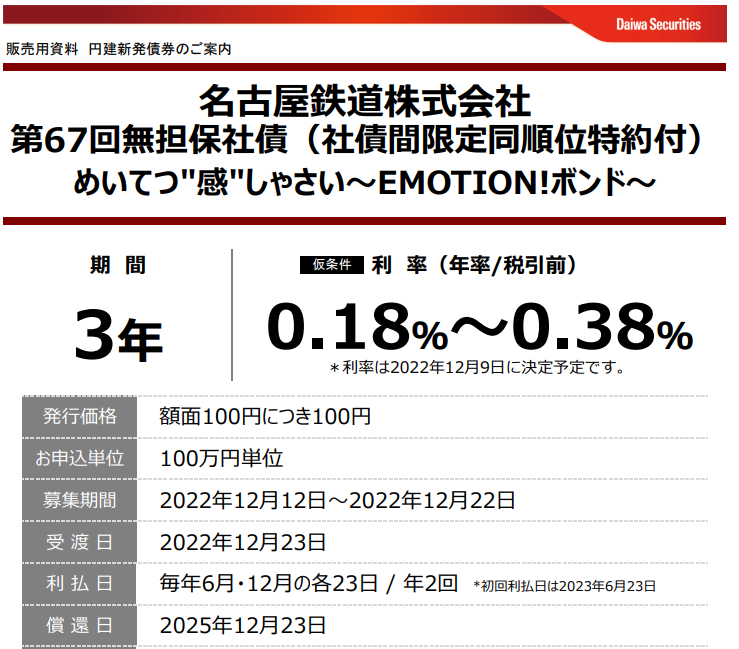The width and height of the screenshot is (739, 649).
Task: Select the text 販売用資料 円建新発債券のご案内
Action: 118,49
